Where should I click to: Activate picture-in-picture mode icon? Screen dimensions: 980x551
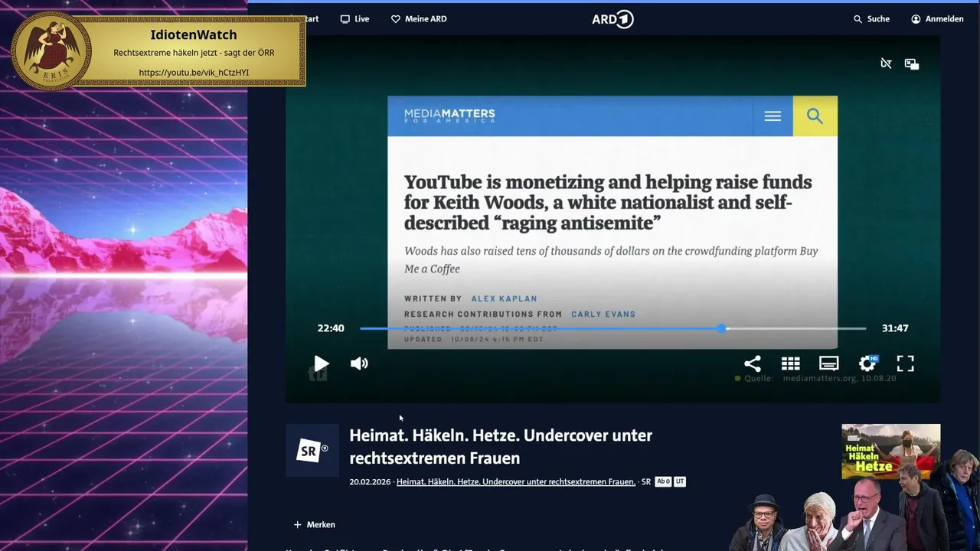[912, 64]
